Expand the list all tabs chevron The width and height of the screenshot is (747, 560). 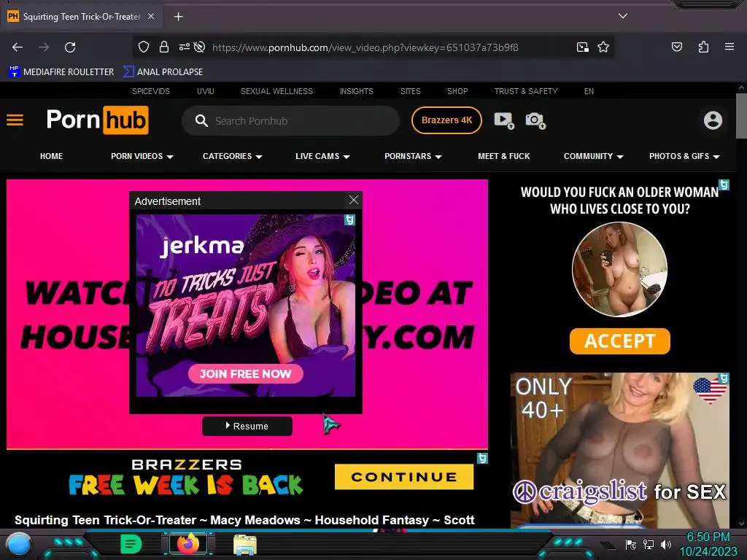coord(622,16)
